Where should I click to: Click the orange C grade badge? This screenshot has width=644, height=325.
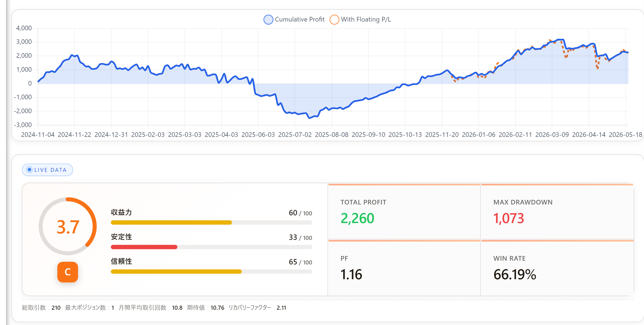(x=68, y=272)
